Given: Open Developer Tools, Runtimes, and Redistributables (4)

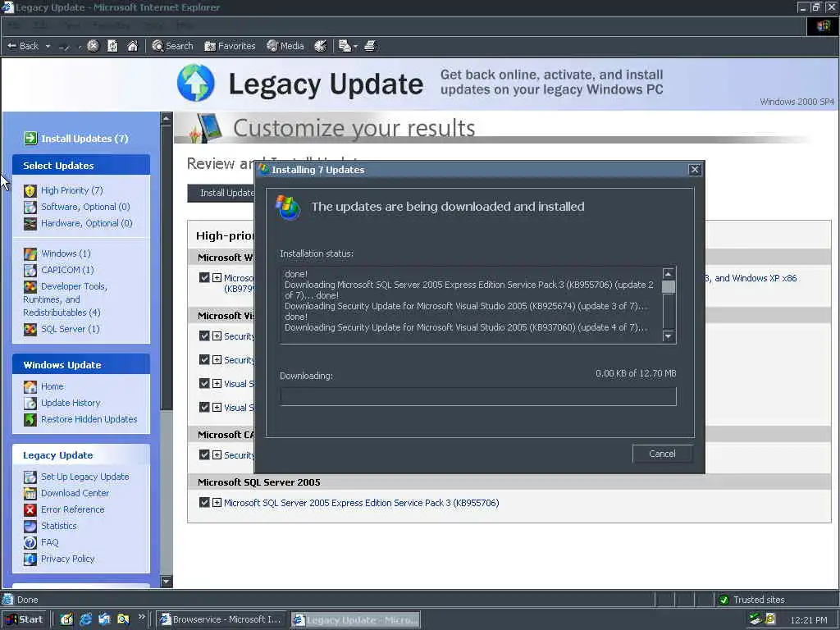Looking at the screenshot, I should [x=65, y=299].
